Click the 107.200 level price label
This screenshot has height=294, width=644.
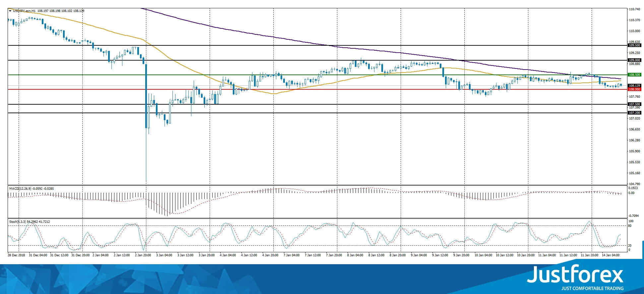(x=634, y=113)
